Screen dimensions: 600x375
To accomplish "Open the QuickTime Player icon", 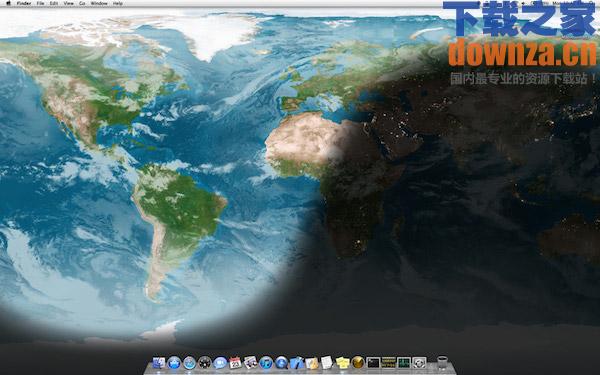I will [x=281, y=362].
